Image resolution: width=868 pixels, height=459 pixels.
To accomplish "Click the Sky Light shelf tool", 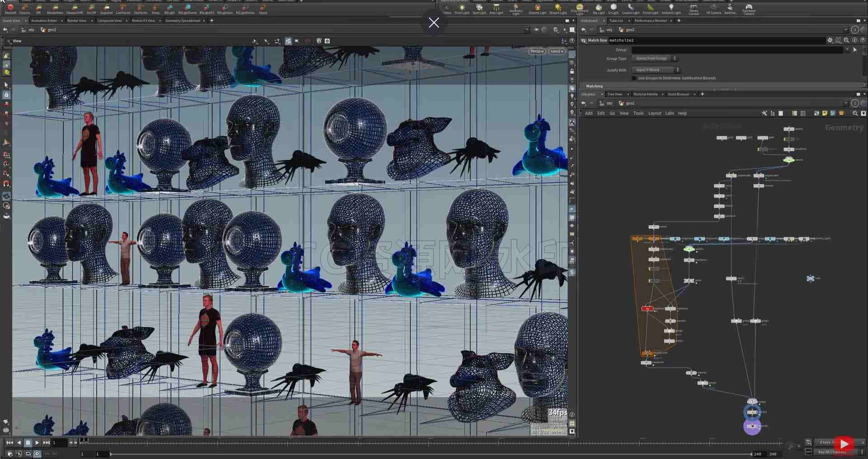I will click(x=598, y=9).
